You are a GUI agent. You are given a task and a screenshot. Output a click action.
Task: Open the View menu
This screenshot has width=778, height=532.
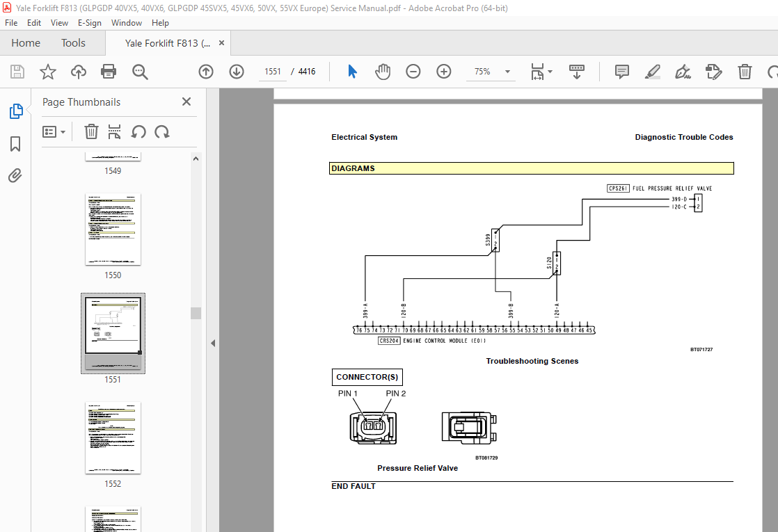[x=59, y=23]
